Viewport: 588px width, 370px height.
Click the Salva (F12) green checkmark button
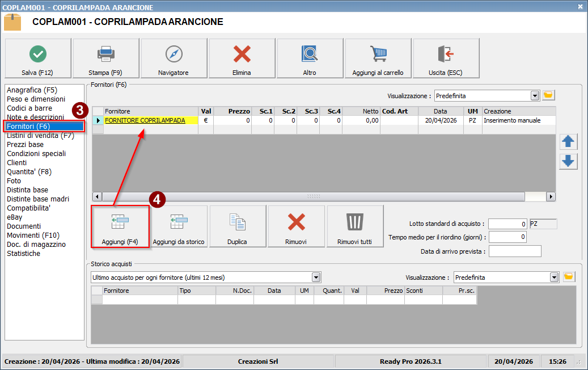38,58
